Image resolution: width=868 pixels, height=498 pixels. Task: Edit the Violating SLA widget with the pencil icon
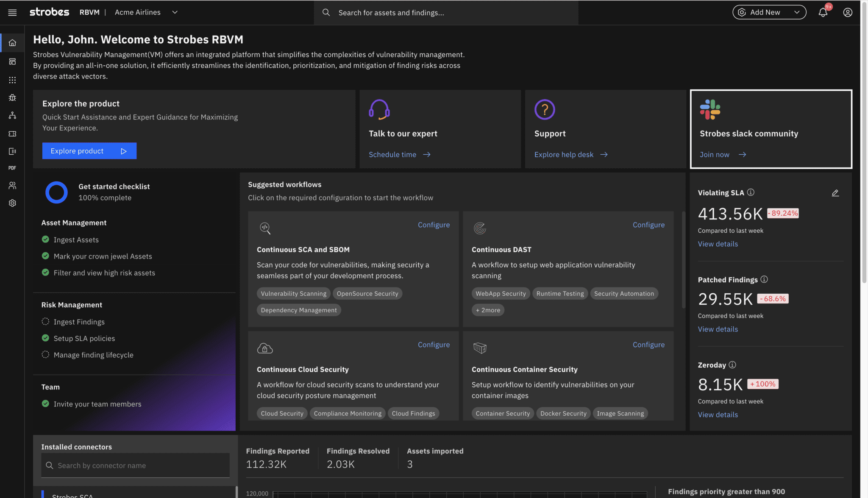pos(835,193)
